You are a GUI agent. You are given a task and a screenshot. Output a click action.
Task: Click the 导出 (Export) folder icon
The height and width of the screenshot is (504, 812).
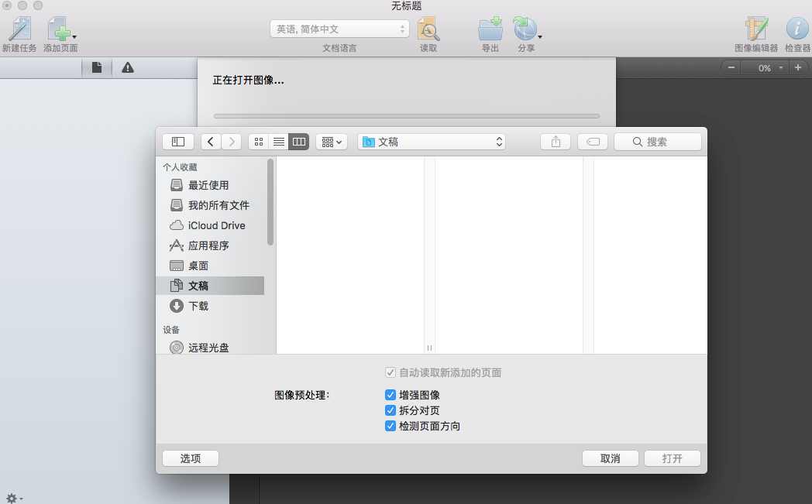click(x=490, y=30)
